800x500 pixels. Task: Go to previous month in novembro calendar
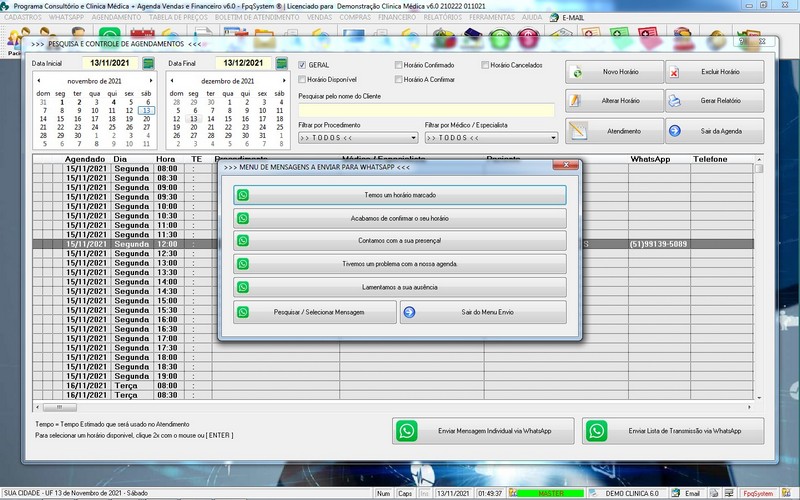(x=39, y=81)
